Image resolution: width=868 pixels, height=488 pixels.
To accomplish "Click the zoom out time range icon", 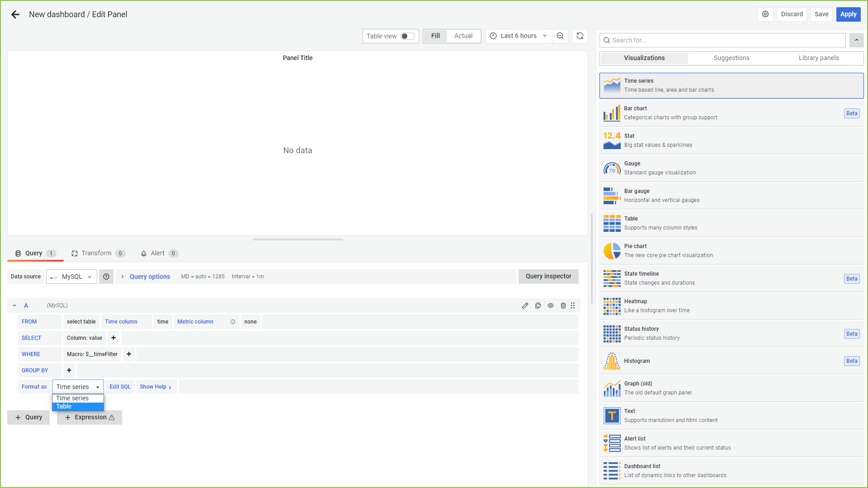I will click(x=560, y=36).
